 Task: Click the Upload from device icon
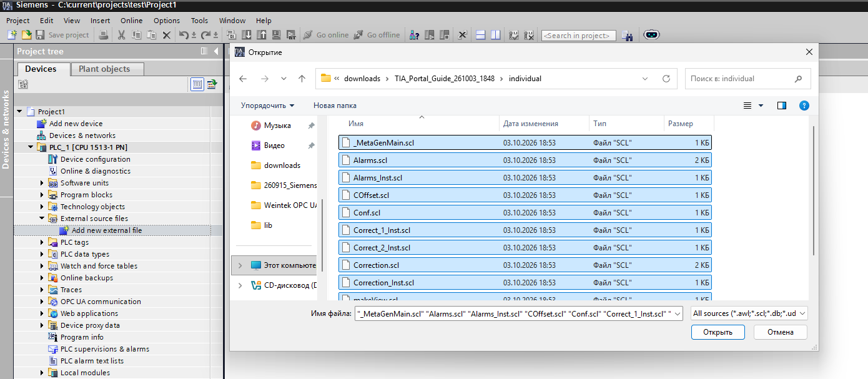261,35
